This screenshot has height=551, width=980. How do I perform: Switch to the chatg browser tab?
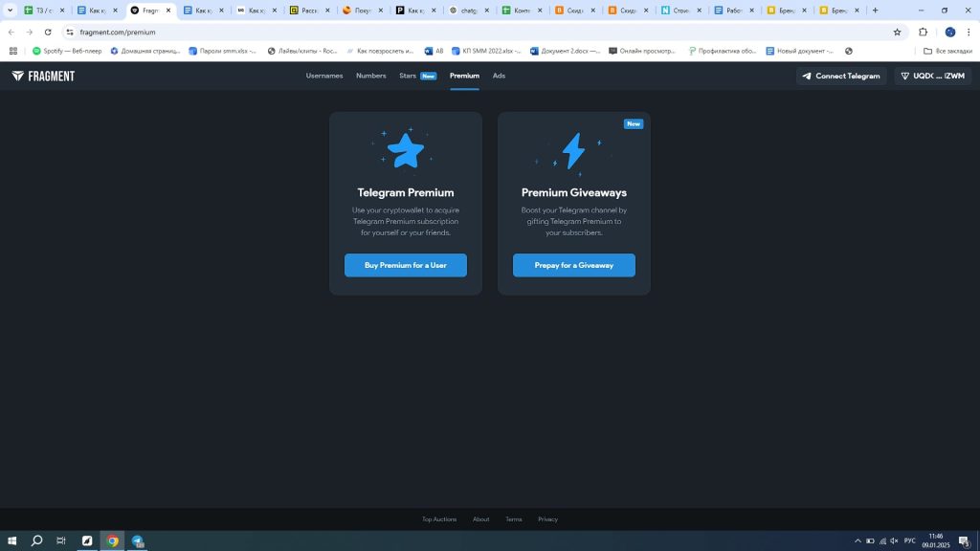[470, 10]
